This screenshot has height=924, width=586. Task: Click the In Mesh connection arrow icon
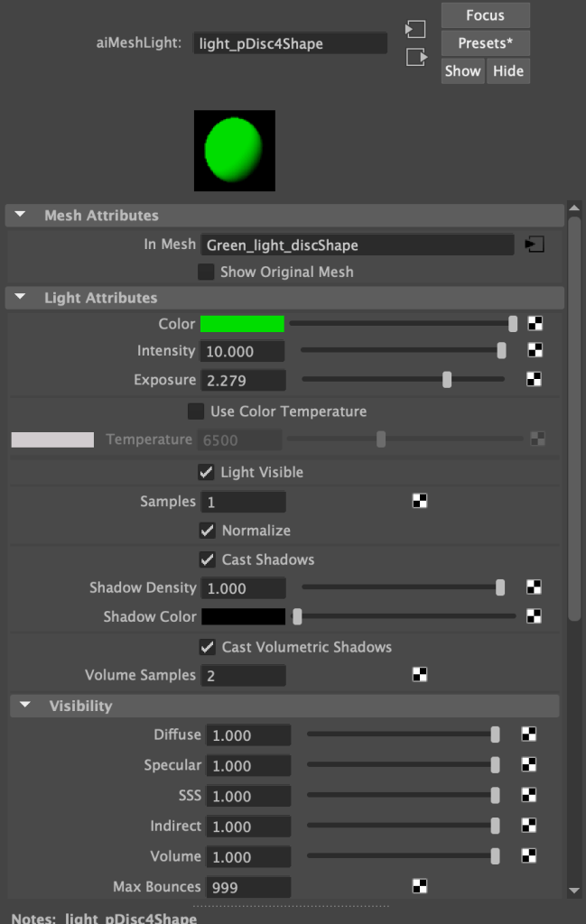coord(535,245)
